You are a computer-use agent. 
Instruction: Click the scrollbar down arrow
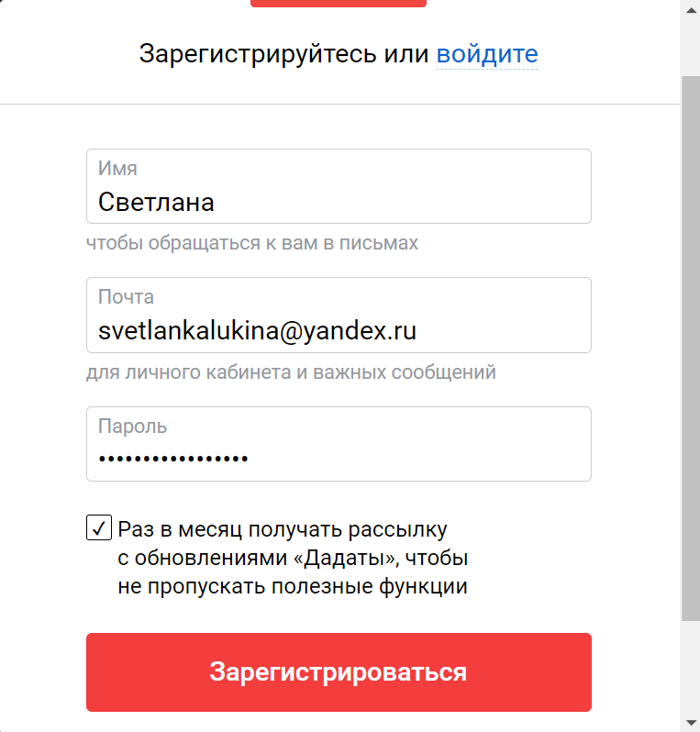pos(690,722)
